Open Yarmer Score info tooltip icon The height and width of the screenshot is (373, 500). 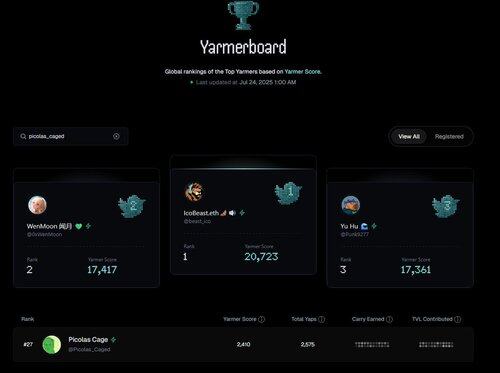(x=262, y=319)
